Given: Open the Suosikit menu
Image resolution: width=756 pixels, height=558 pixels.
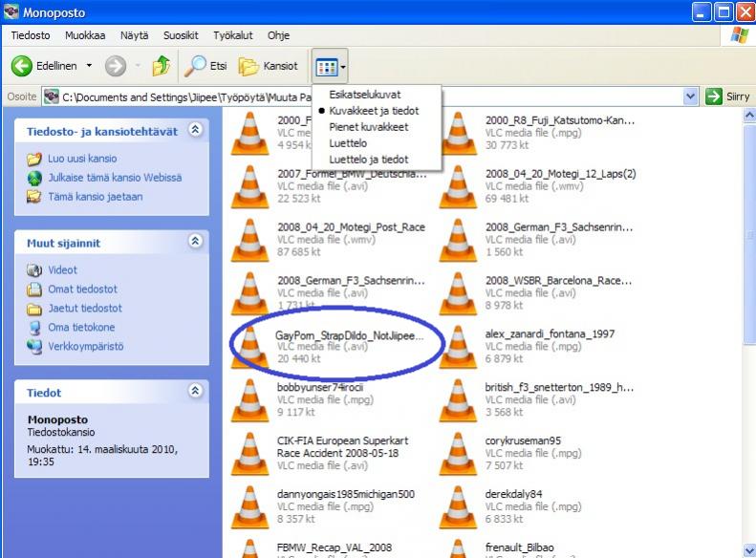Looking at the screenshot, I should [x=182, y=35].
